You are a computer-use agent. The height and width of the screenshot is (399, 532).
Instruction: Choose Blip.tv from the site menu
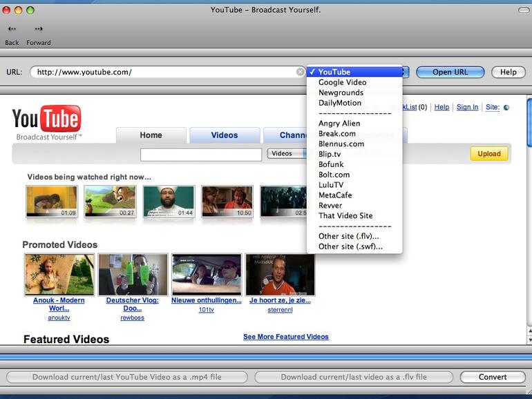[330, 154]
